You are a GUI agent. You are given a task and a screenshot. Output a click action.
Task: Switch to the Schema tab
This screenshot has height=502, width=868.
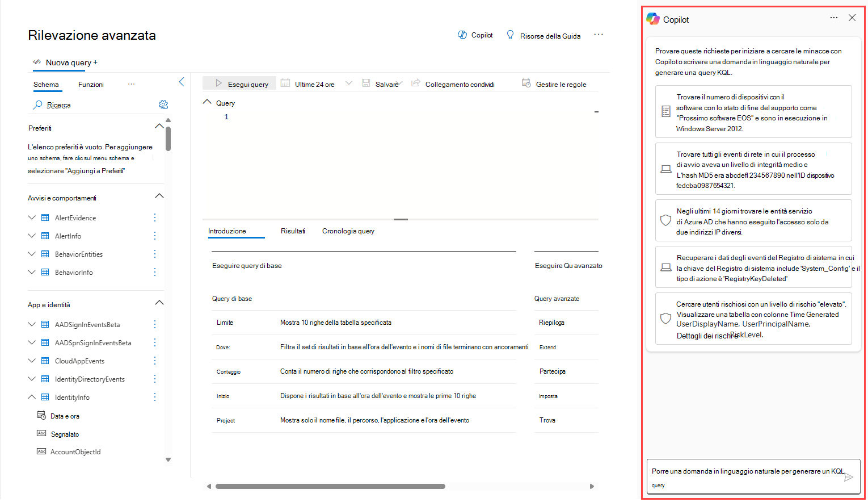pos(46,85)
